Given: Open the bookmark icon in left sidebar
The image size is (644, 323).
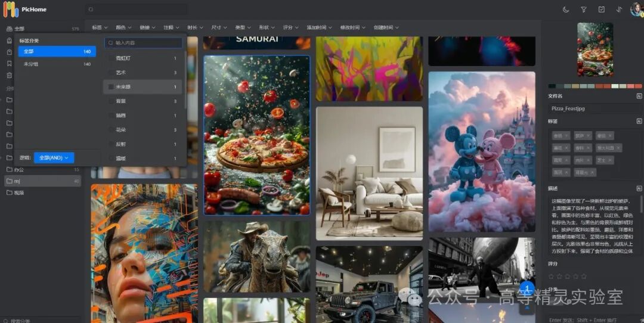Looking at the screenshot, I should [x=9, y=64].
